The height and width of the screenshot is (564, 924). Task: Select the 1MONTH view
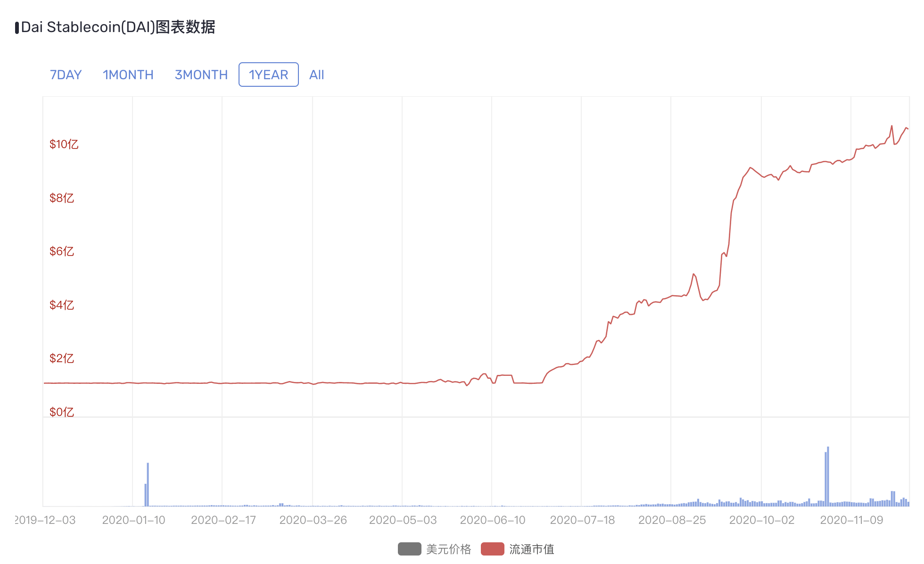(x=128, y=75)
